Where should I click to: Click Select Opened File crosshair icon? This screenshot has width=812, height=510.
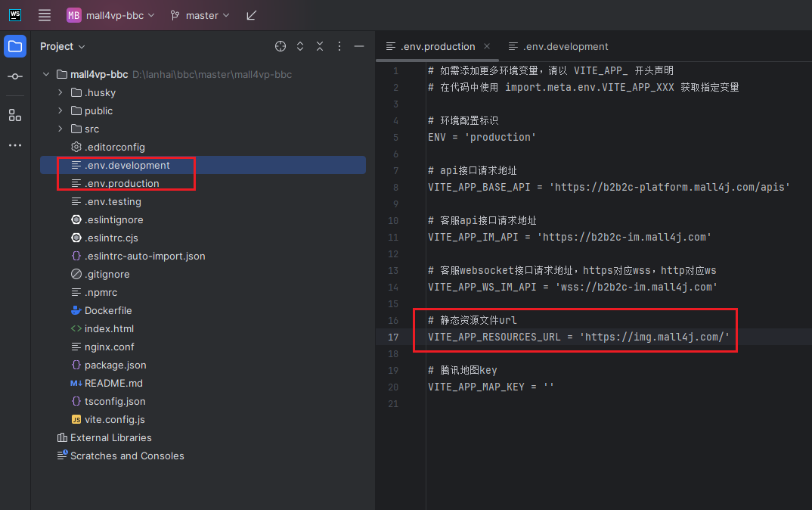pyautogui.click(x=280, y=46)
